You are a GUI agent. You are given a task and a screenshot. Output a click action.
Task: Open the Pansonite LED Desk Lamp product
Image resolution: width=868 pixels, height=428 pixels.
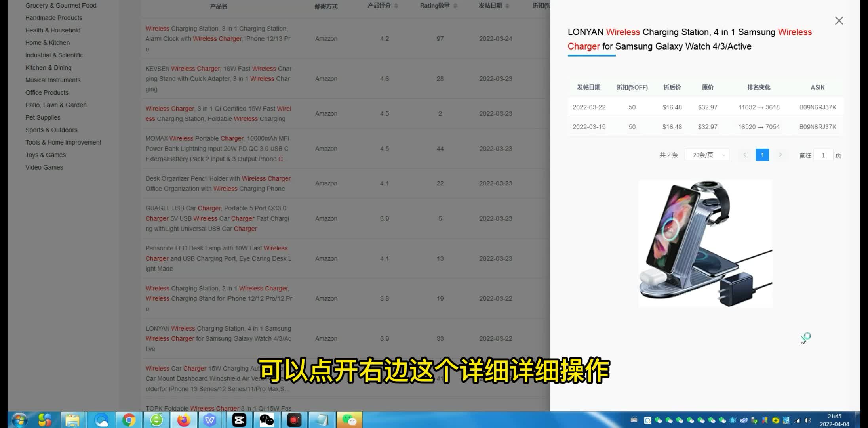click(x=219, y=258)
